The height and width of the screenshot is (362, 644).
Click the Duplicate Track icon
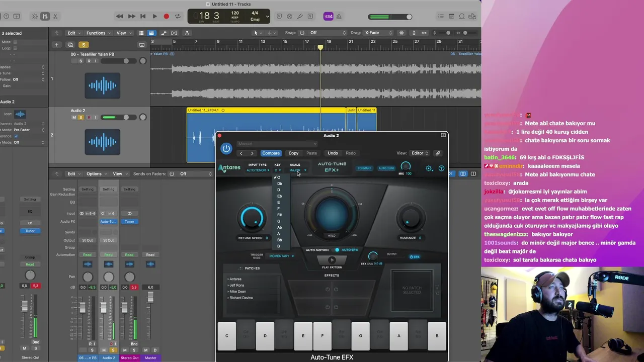(70, 45)
